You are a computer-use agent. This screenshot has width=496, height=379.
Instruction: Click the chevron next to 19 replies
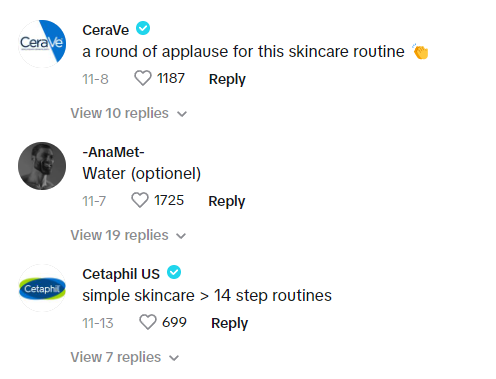181,236
